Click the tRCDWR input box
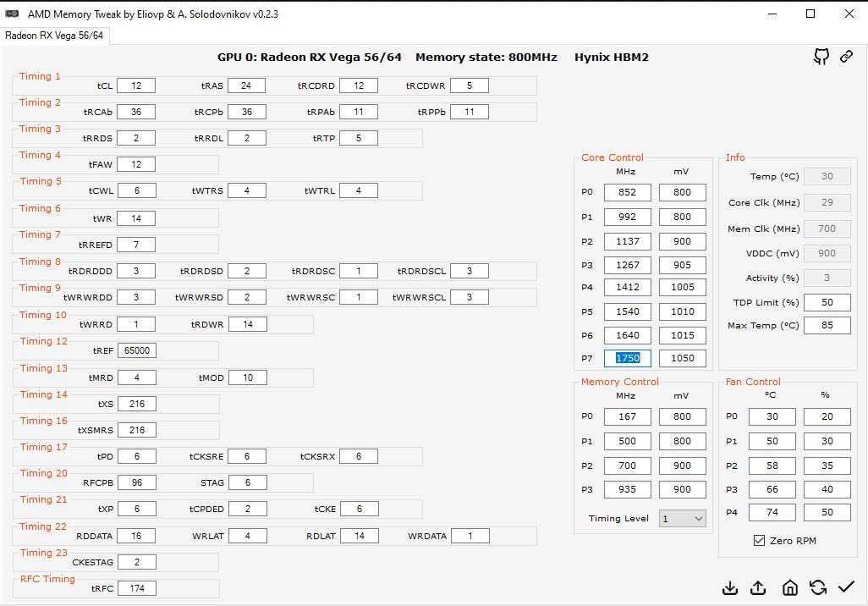Viewport: 868px width, 606px height. click(x=470, y=85)
